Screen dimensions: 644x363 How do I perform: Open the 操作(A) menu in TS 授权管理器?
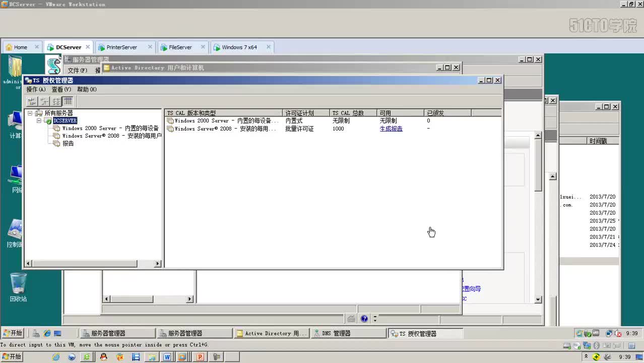36,89
